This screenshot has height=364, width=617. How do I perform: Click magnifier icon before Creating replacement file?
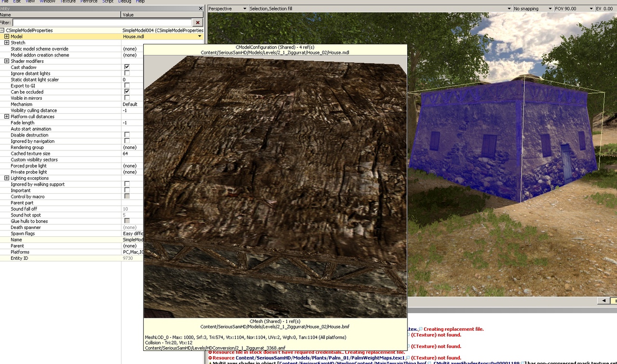pos(420,329)
